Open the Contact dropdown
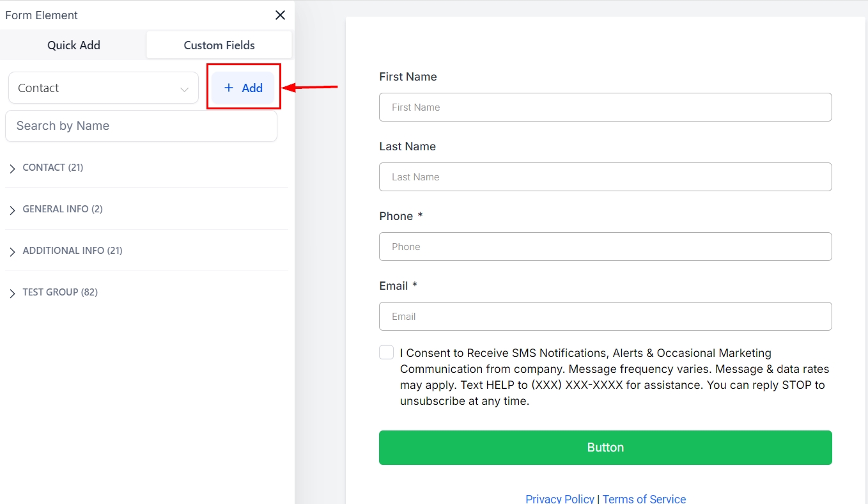 [104, 88]
